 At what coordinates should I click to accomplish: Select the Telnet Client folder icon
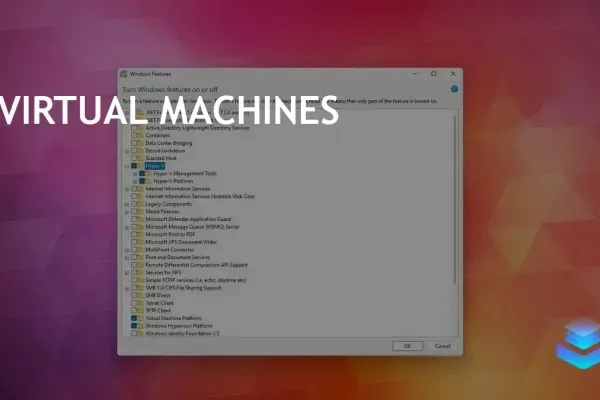(x=140, y=303)
